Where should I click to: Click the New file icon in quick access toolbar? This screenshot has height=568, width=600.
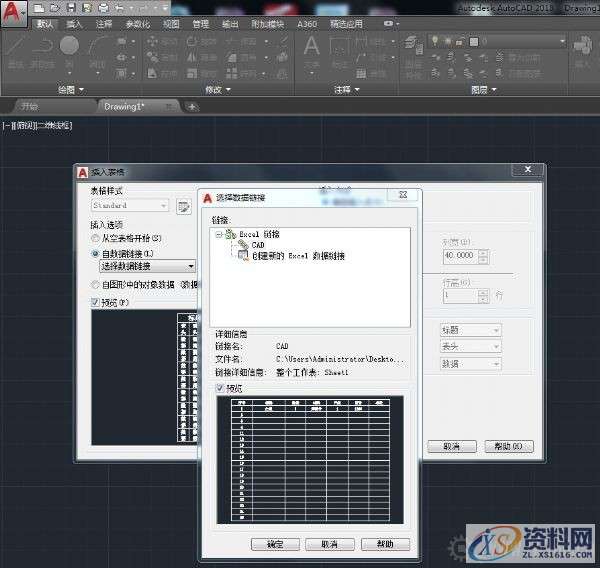point(39,7)
